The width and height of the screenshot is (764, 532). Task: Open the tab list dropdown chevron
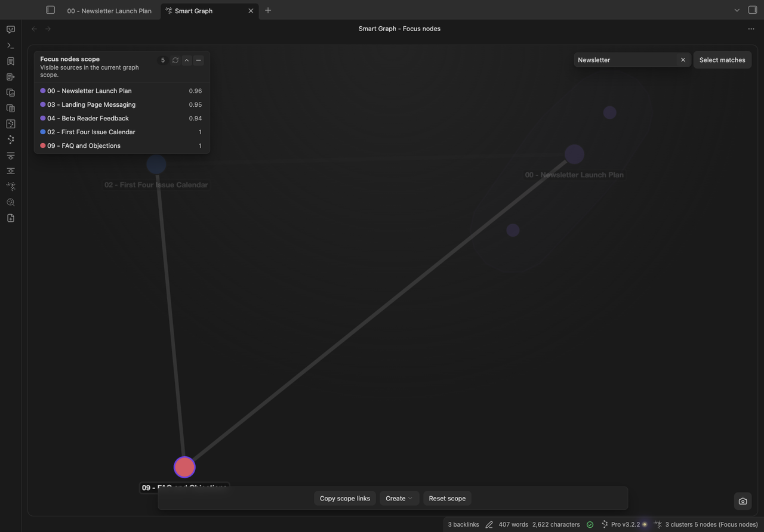point(737,10)
